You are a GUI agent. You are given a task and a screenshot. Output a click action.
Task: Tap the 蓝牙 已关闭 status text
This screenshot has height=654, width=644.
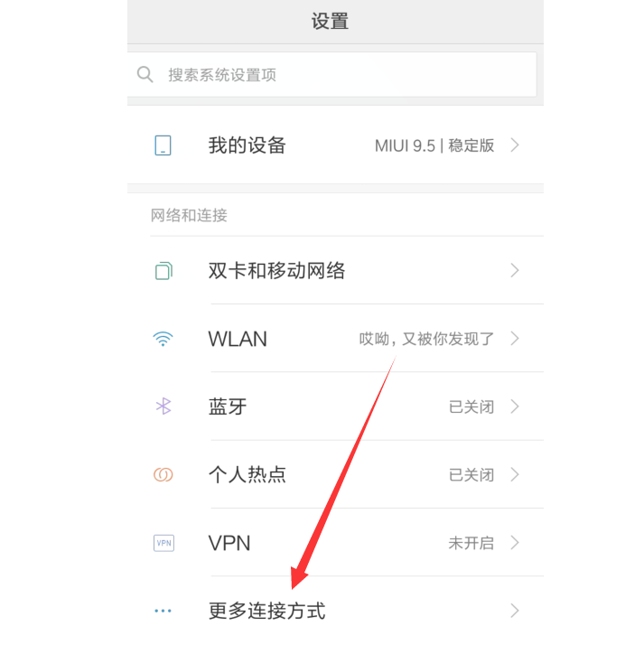click(471, 406)
